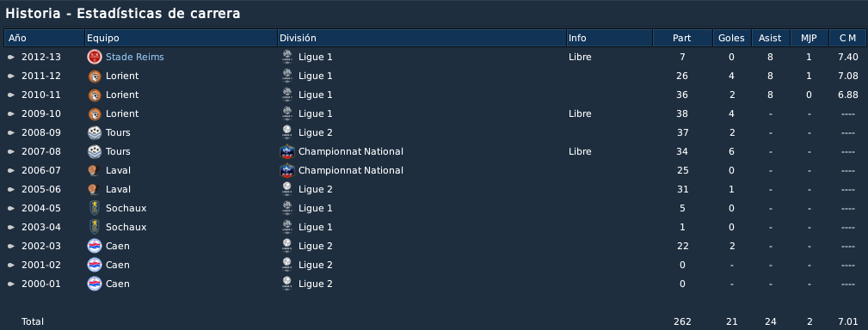Click the Caen club badge for 2002-03
This screenshot has width=868, height=330.
click(x=95, y=246)
